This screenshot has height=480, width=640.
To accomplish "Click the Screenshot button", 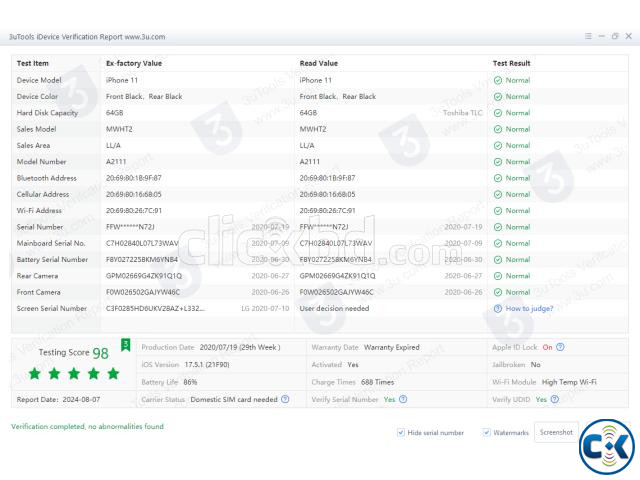I will (556, 432).
